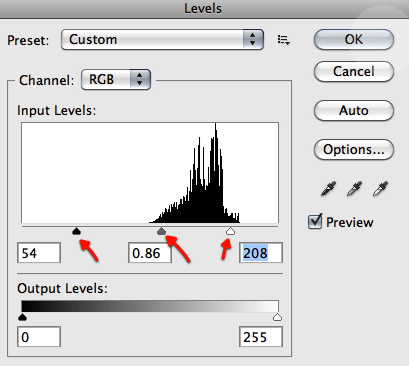This screenshot has height=366, width=409.
Task: Click the output levels gradient bar
Action: tap(150, 306)
